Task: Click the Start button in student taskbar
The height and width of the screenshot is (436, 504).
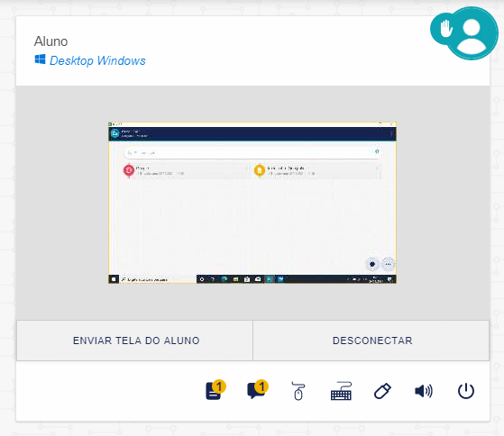Action: pos(114,279)
